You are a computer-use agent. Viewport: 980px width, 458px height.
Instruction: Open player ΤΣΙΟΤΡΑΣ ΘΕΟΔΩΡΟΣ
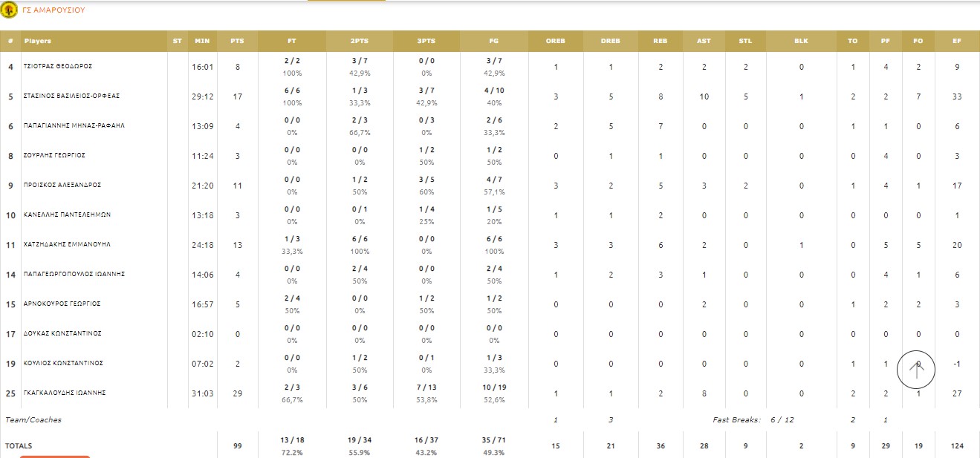click(58, 67)
